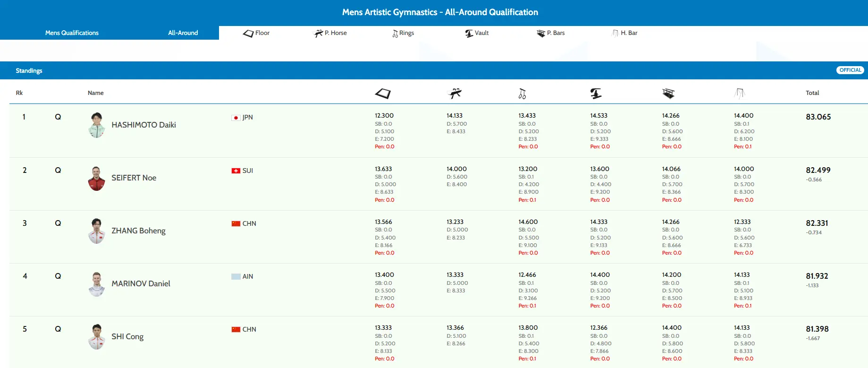Click the Mens Qualifications tab
868x368 pixels.
click(x=72, y=33)
